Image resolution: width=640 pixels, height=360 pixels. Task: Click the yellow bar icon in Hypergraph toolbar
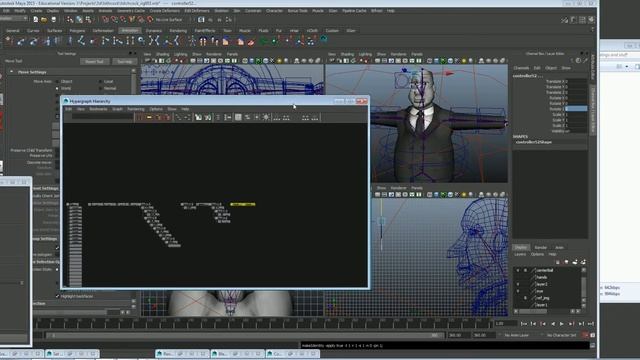(x=149, y=118)
